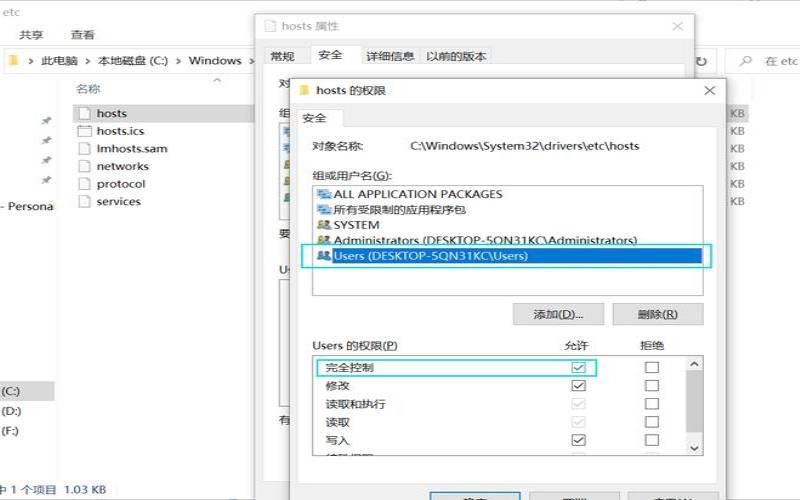Click sort arrow above 名称 column
Screen dimensions: 800x500
click(x=217, y=80)
